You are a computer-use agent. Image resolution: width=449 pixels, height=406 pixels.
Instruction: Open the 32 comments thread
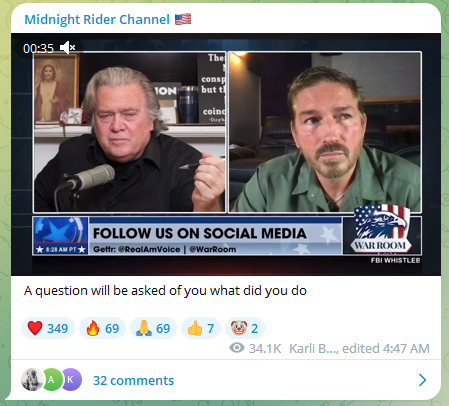tap(133, 380)
